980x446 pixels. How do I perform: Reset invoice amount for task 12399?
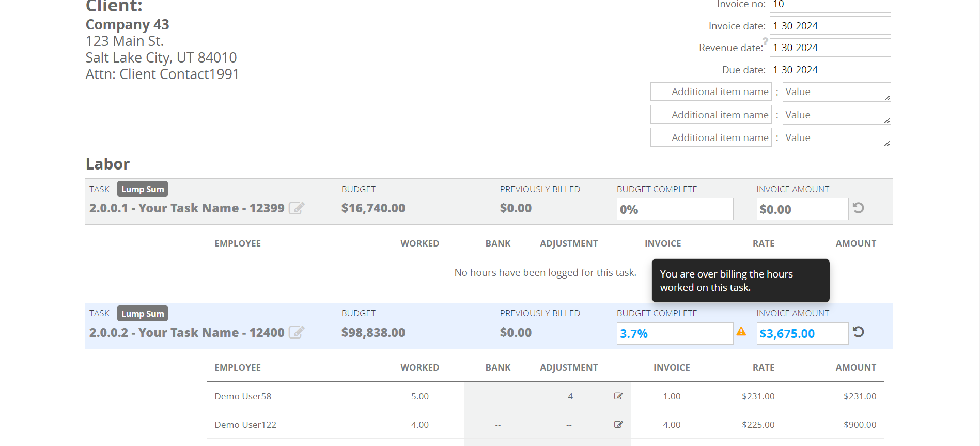858,208
